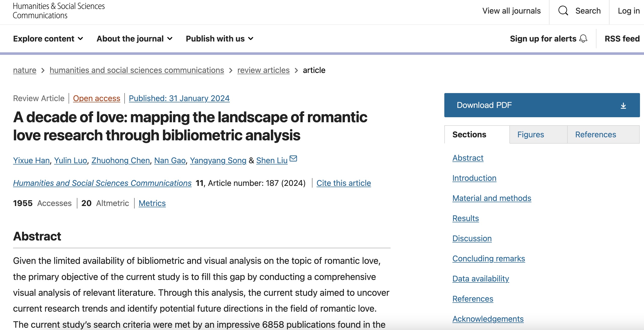Open the Cite this article link

coord(343,183)
